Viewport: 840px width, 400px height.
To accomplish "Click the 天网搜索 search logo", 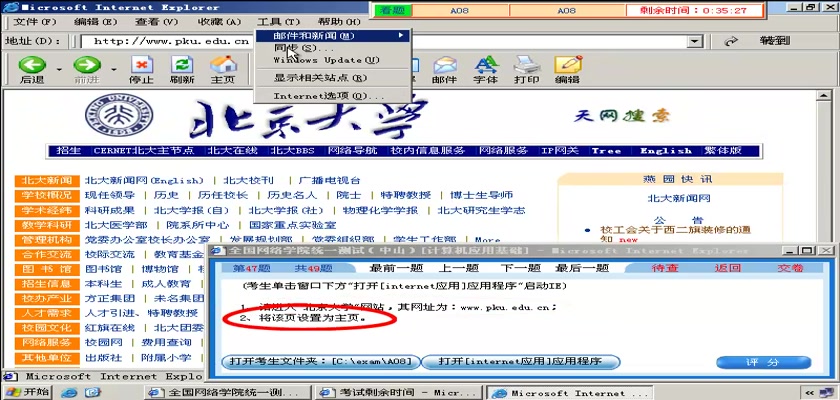I will [x=622, y=115].
